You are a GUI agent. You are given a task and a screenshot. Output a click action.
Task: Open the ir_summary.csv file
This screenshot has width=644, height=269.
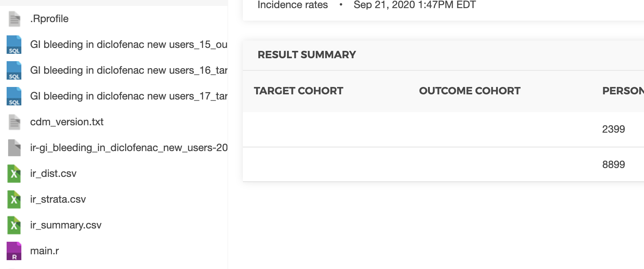click(x=66, y=225)
